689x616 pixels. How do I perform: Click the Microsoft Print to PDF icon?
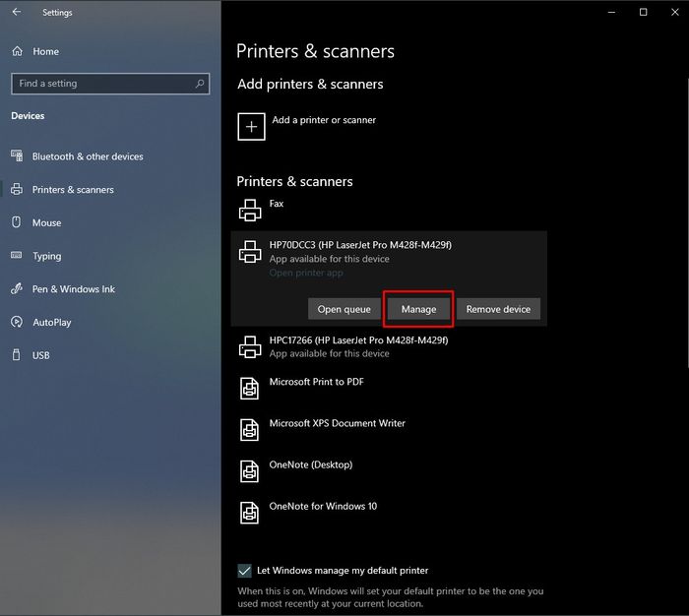[250, 389]
